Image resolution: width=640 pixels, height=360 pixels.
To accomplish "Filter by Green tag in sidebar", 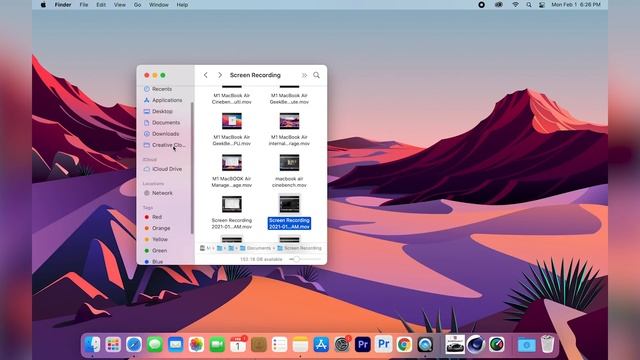I will coord(156,250).
